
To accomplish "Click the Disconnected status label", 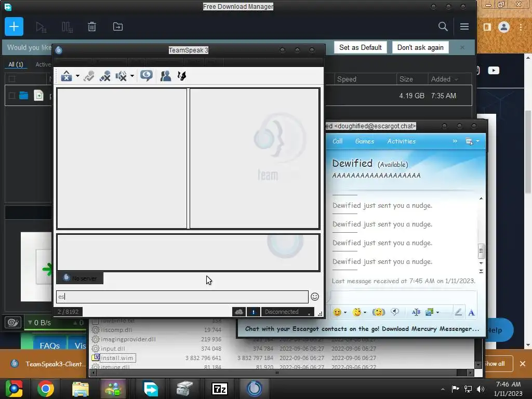I will click(282, 312).
